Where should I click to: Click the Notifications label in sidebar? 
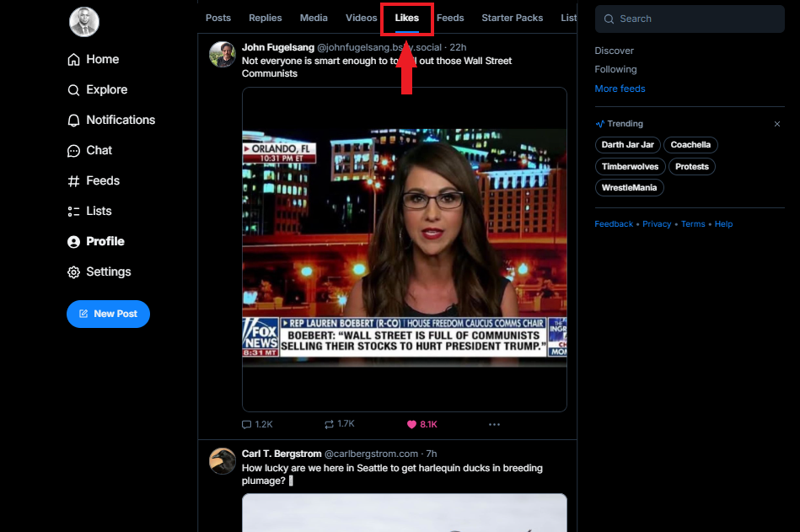click(x=121, y=121)
